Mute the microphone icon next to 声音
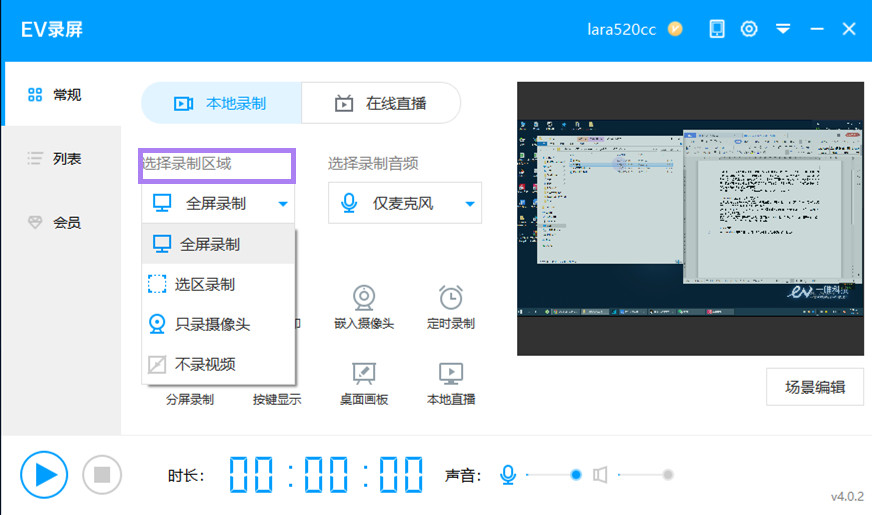The height and width of the screenshot is (515, 872). coord(508,475)
